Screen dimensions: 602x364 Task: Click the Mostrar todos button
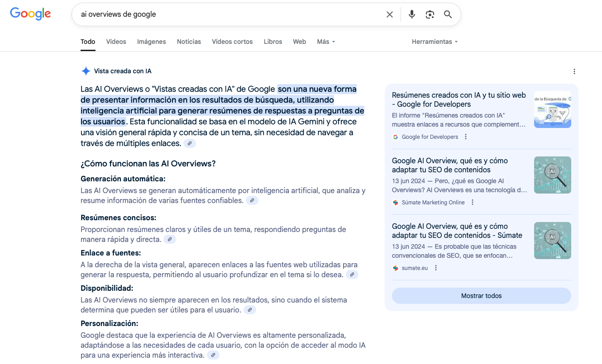(482, 296)
